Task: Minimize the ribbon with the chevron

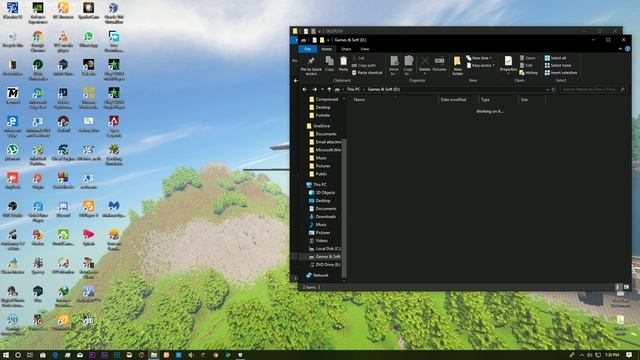Action: [620, 49]
